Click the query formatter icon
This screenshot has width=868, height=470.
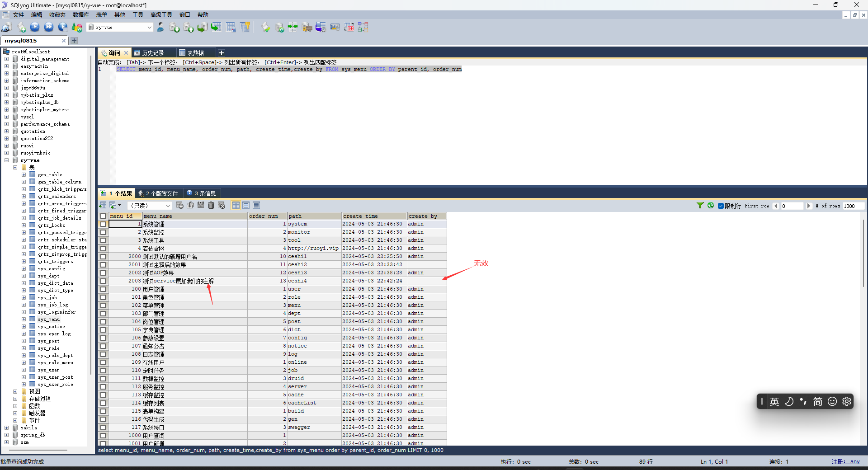tap(266, 28)
